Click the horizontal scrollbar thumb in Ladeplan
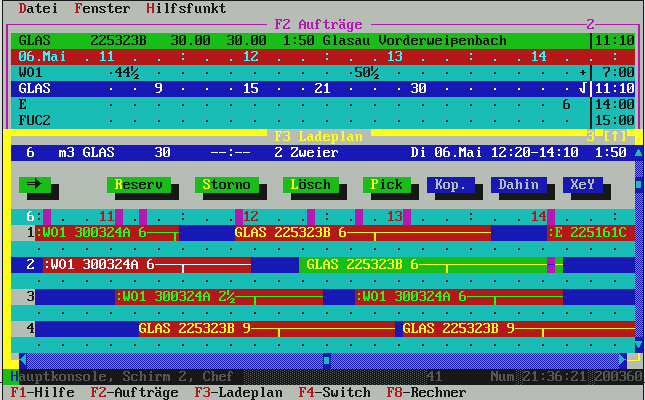 pyautogui.click(x=326, y=359)
